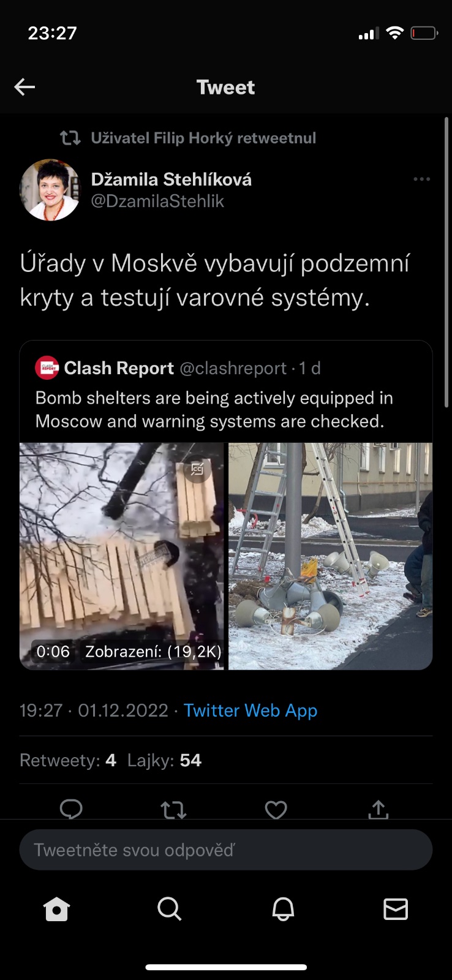Tap 'Uživatel Filip Horký retweetnul' label
452x980 pixels.
coord(203,138)
